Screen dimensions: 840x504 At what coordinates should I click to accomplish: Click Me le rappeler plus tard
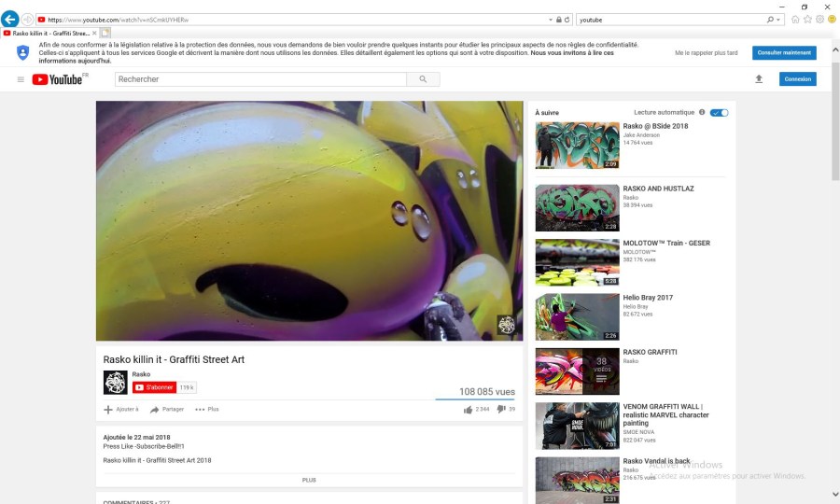[x=706, y=53]
